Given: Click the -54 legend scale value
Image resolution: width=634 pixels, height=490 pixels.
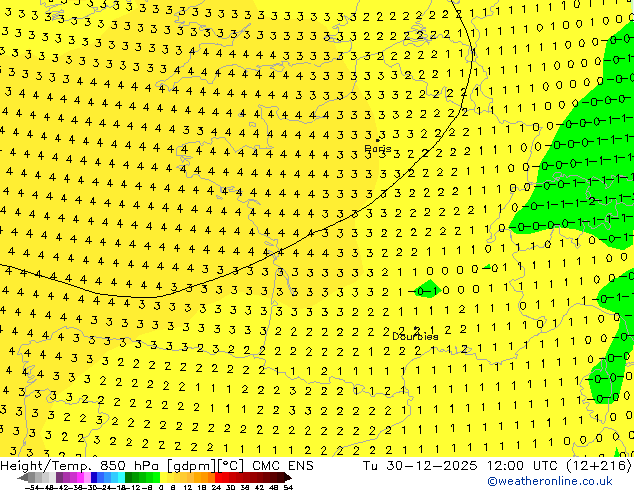Looking at the screenshot, I should pos(32,487).
